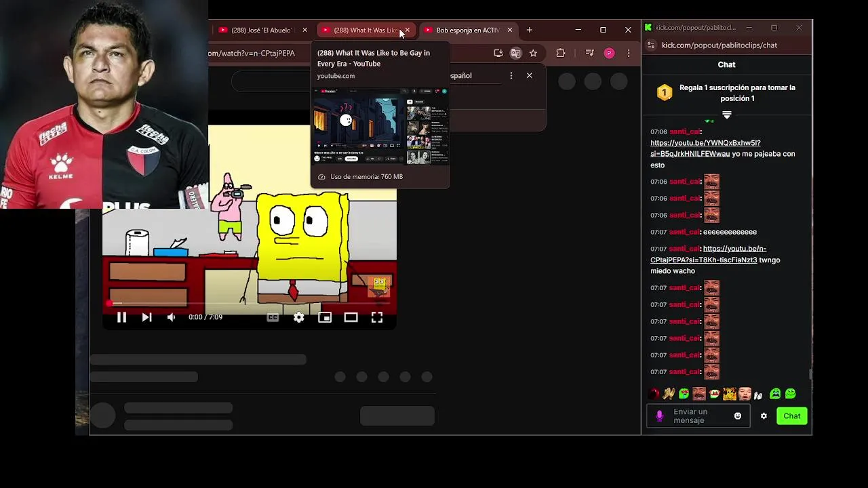Enter fullscreen in the video player
This screenshot has width=868, height=488.
pyautogui.click(x=377, y=317)
